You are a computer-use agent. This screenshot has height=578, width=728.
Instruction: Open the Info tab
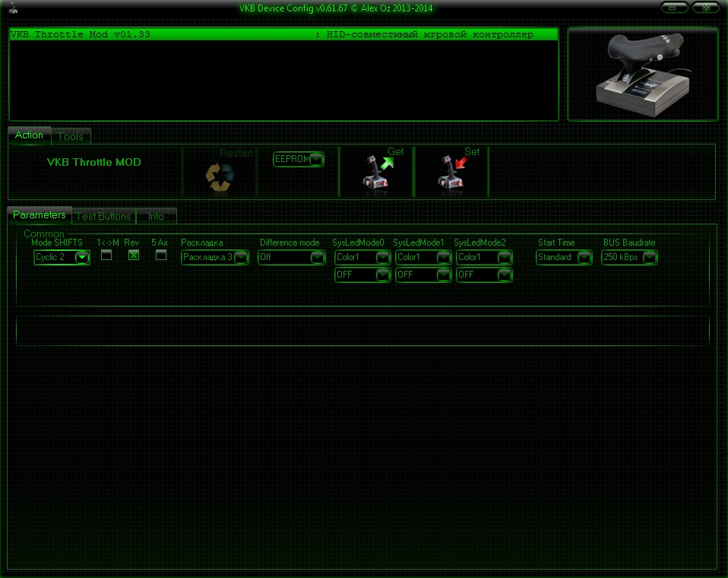coord(156,216)
